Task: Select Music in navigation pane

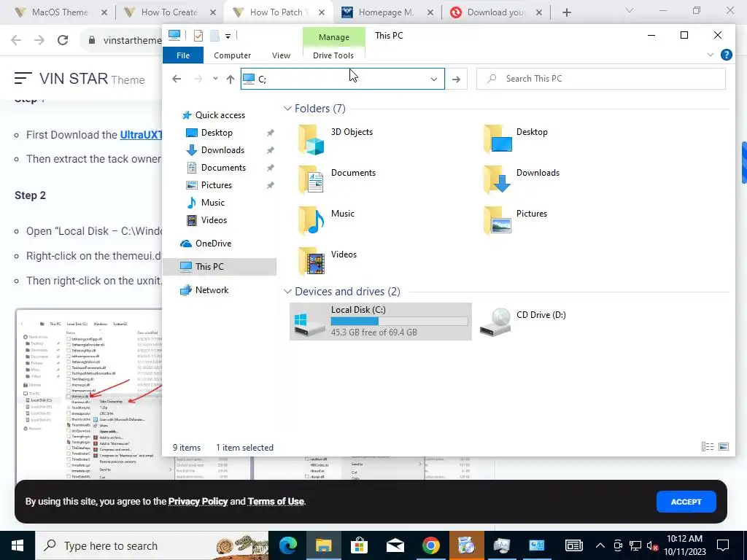Action: click(x=205, y=203)
